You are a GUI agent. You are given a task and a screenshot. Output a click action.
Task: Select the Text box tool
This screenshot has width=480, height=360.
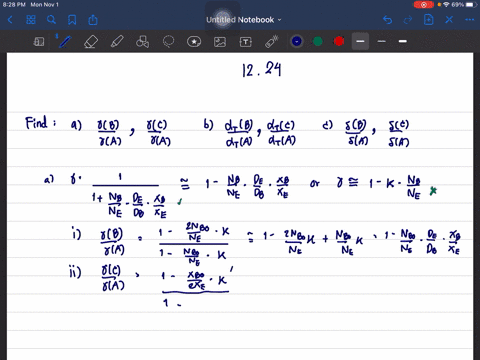(246, 42)
